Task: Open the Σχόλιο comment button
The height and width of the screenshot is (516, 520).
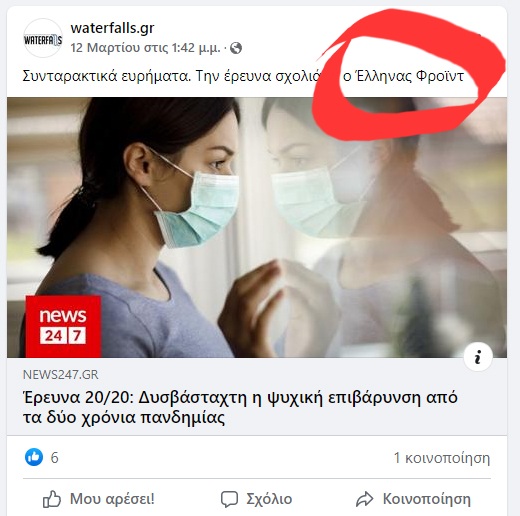Action: coord(257,499)
